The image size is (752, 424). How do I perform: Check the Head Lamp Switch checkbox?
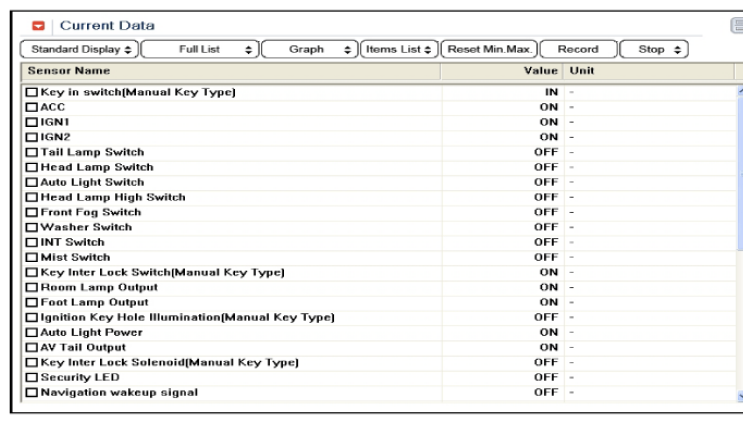[32, 167]
